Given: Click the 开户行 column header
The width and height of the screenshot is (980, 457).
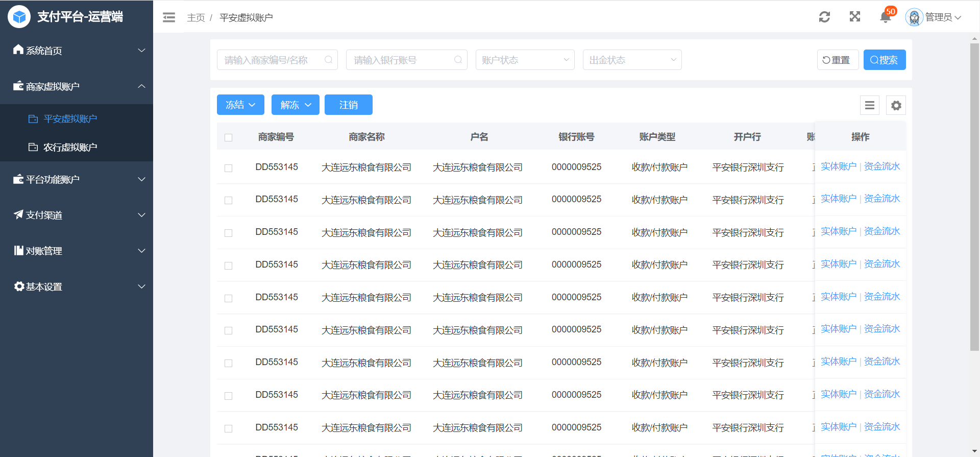Looking at the screenshot, I should (747, 137).
